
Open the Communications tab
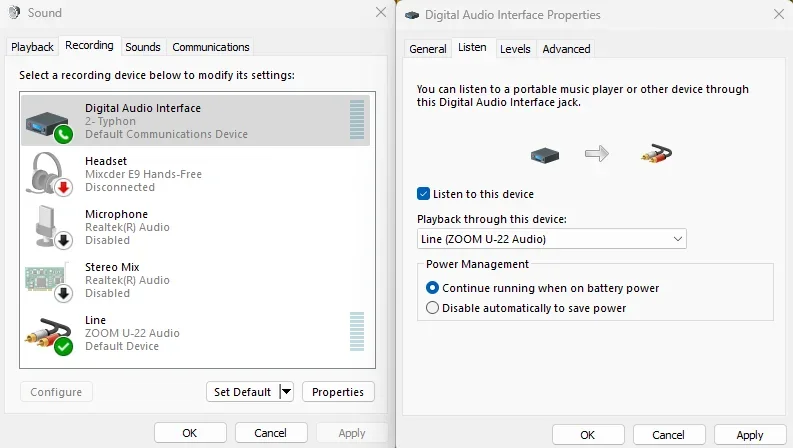210,47
